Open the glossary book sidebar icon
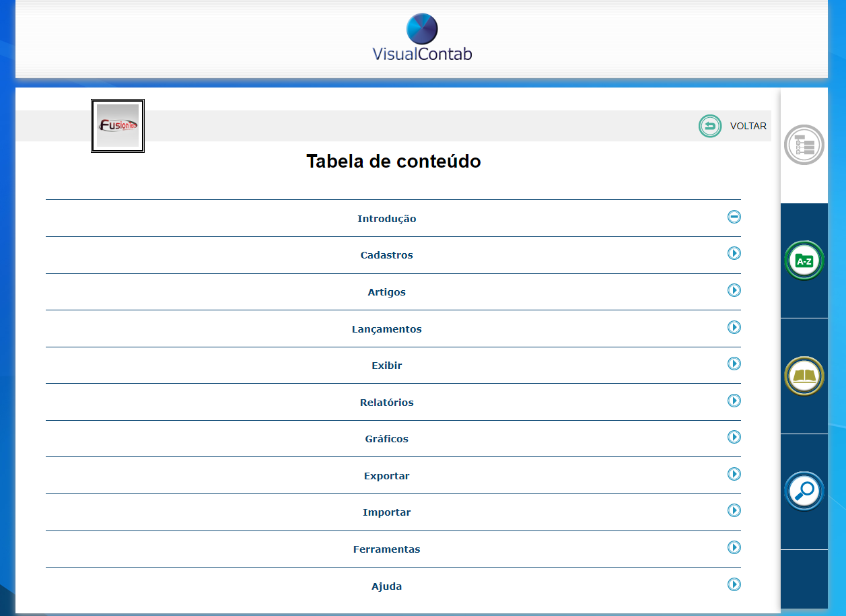The height and width of the screenshot is (616, 846). [x=804, y=376]
